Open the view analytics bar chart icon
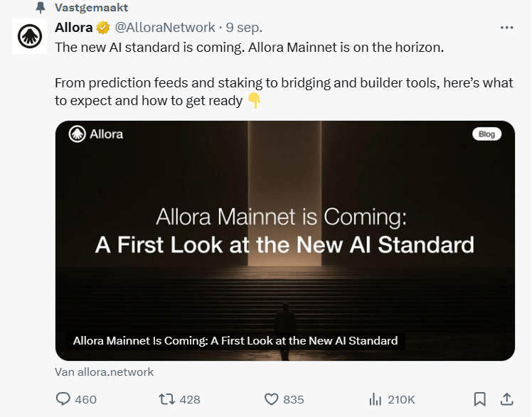Screen dimensions: 532x417 coord(376,399)
